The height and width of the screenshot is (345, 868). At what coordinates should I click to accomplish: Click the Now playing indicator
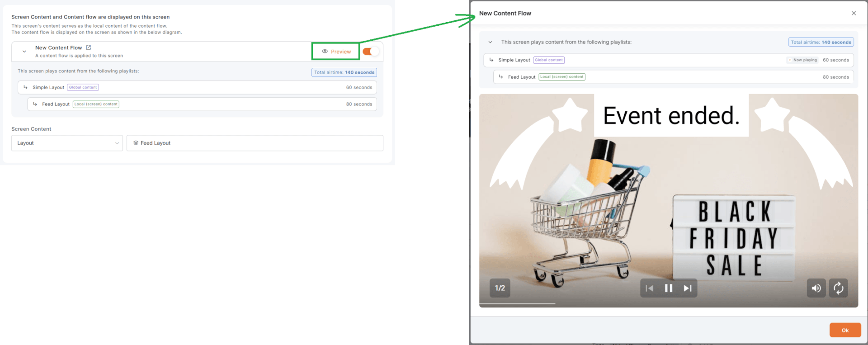(802, 60)
